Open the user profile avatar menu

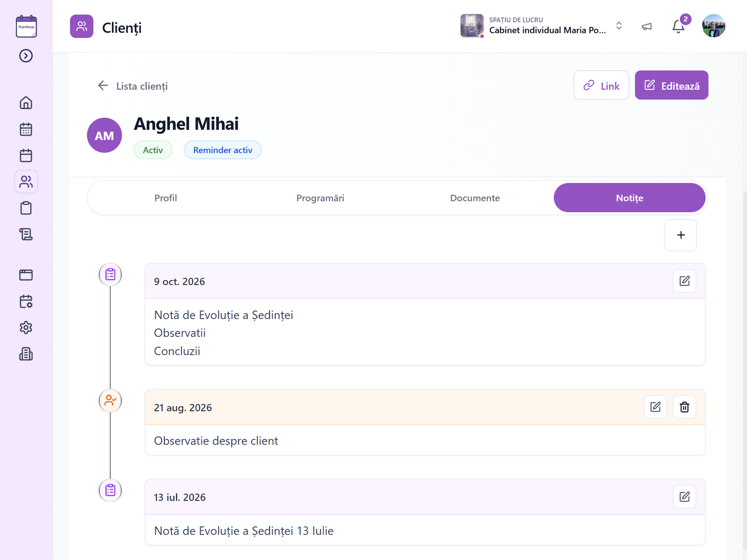714,26
